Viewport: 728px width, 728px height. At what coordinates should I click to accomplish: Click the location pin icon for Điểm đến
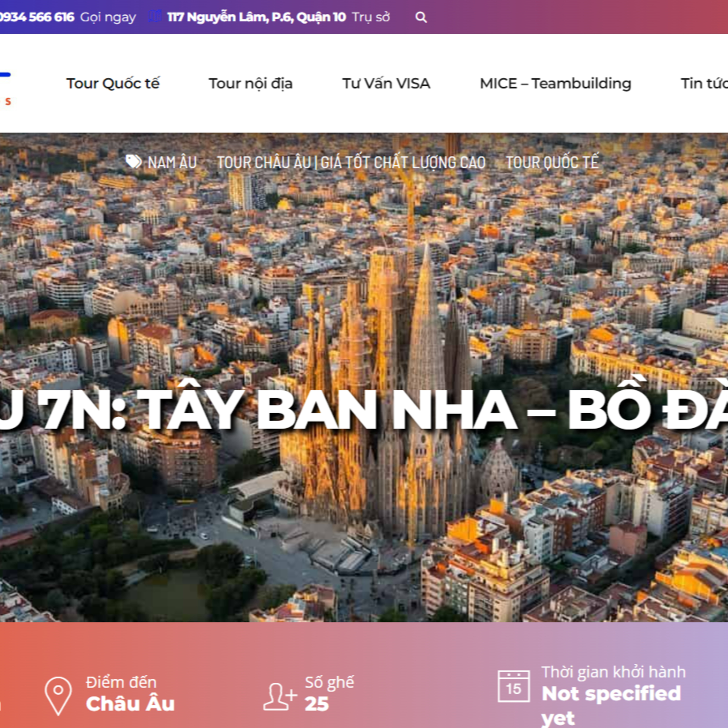click(x=58, y=696)
